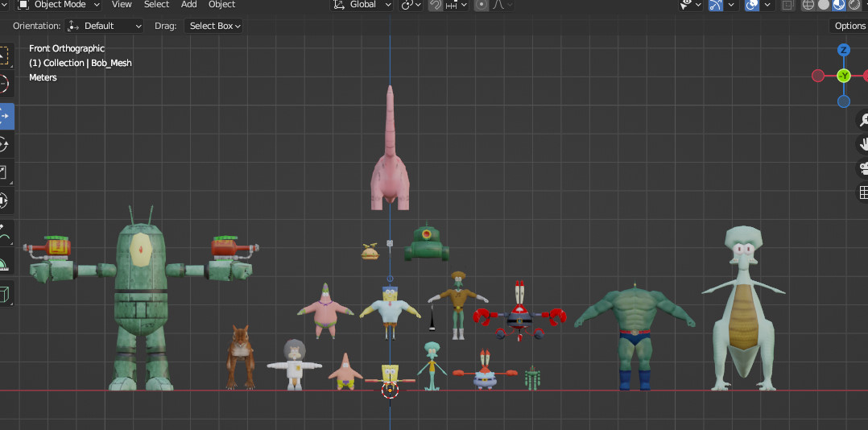The image size is (868, 430).
Task: Open the Add menu
Action: point(188,4)
